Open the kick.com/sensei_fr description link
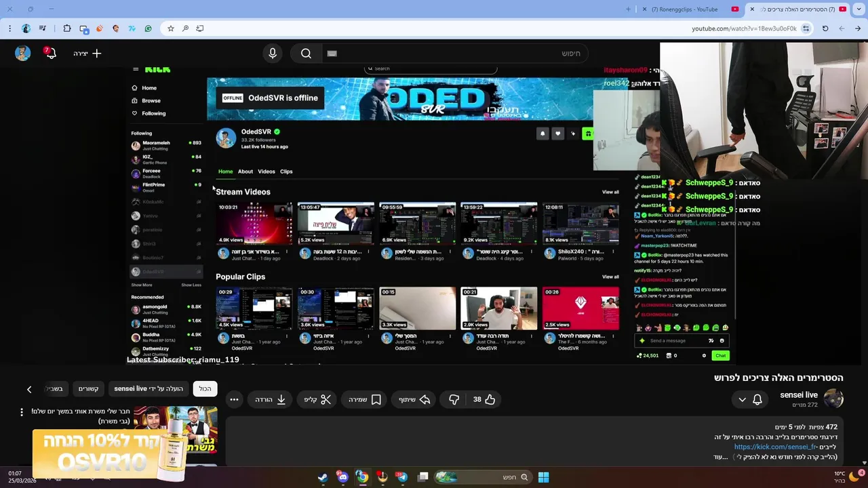Screen dimensions: 868x488 coord(775,447)
